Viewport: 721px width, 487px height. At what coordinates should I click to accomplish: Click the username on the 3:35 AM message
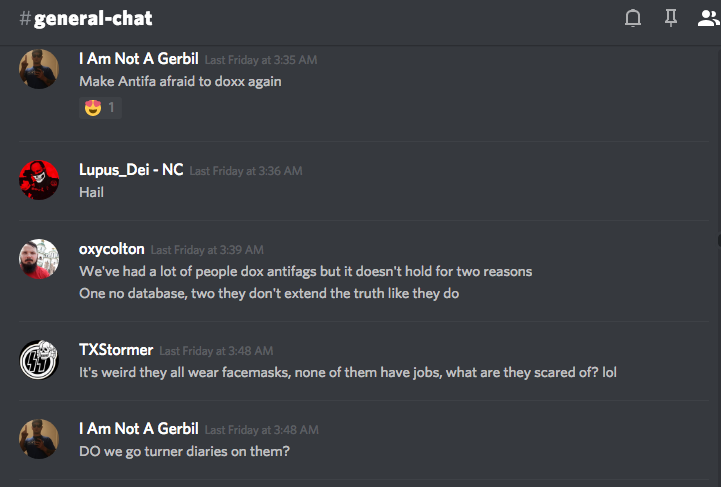[138, 59]
